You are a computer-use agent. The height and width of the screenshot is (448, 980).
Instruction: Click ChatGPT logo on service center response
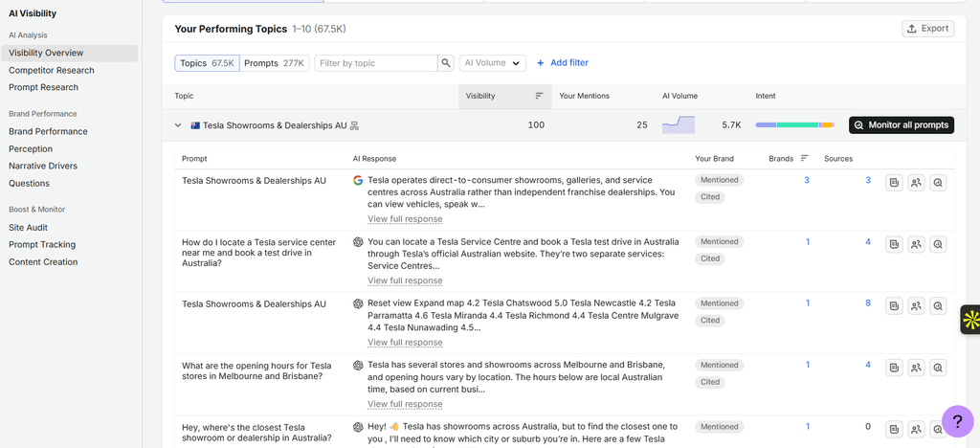click(x=358, y=242)
